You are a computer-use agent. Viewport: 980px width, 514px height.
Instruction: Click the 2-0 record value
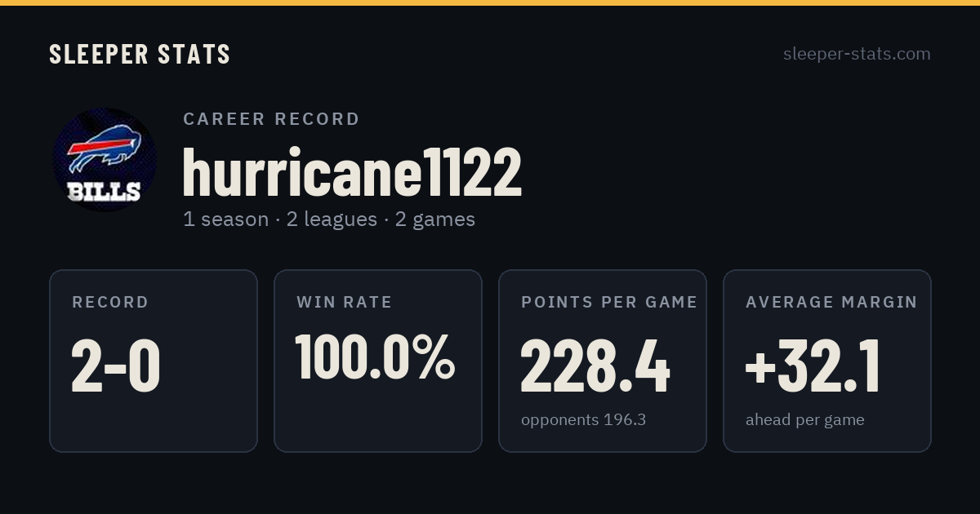[116, 366]
